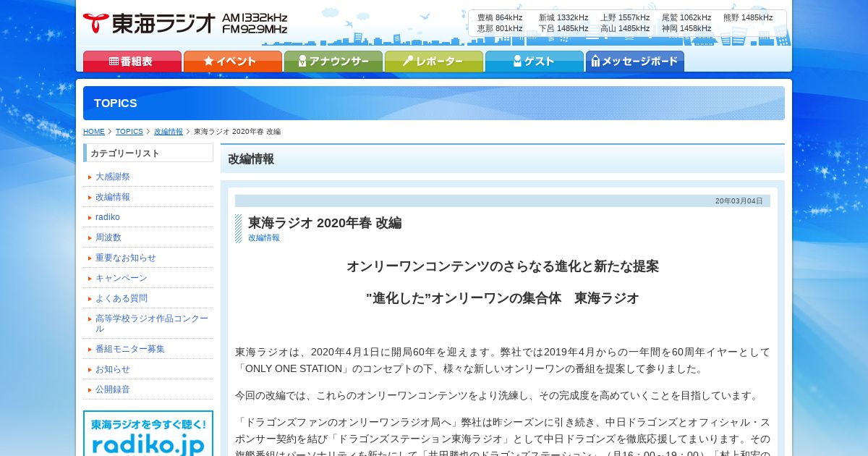Click the 東海ラジオ logo
The height and width of the screenshot is (456, 868).
[x=150, y=23]
